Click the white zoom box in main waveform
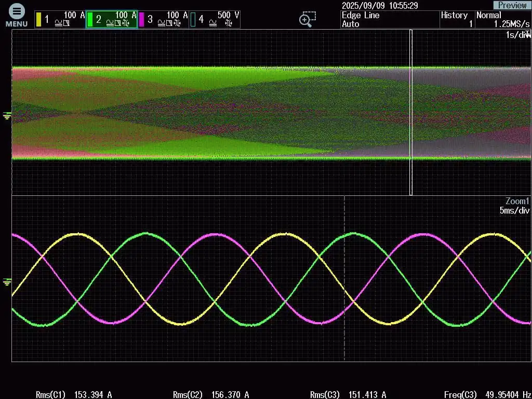Viewport: 532px width, 399px height. [x=411, y=112]
